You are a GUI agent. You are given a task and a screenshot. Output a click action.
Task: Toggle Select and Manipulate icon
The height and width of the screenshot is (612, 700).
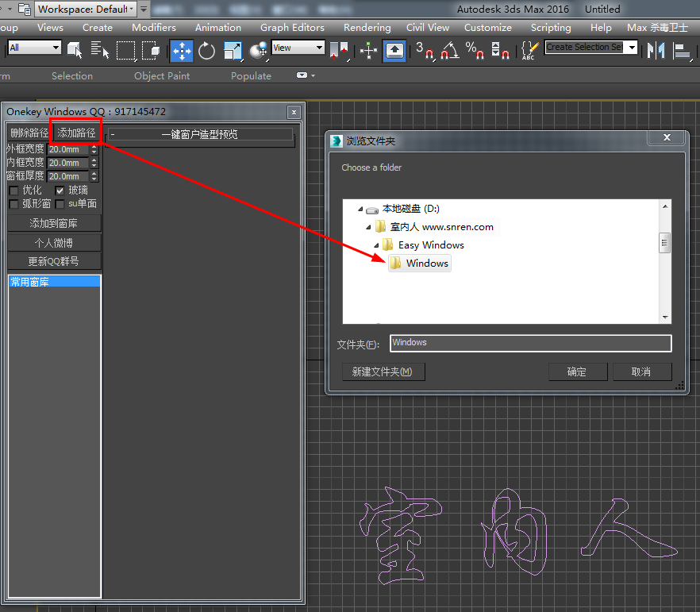point(368,51)
